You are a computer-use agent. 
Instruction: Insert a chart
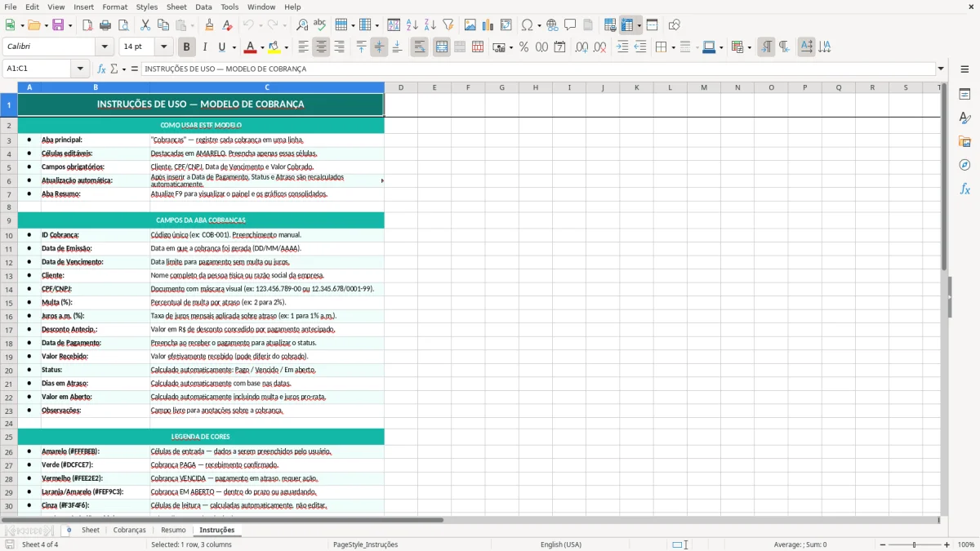[488, 25]
